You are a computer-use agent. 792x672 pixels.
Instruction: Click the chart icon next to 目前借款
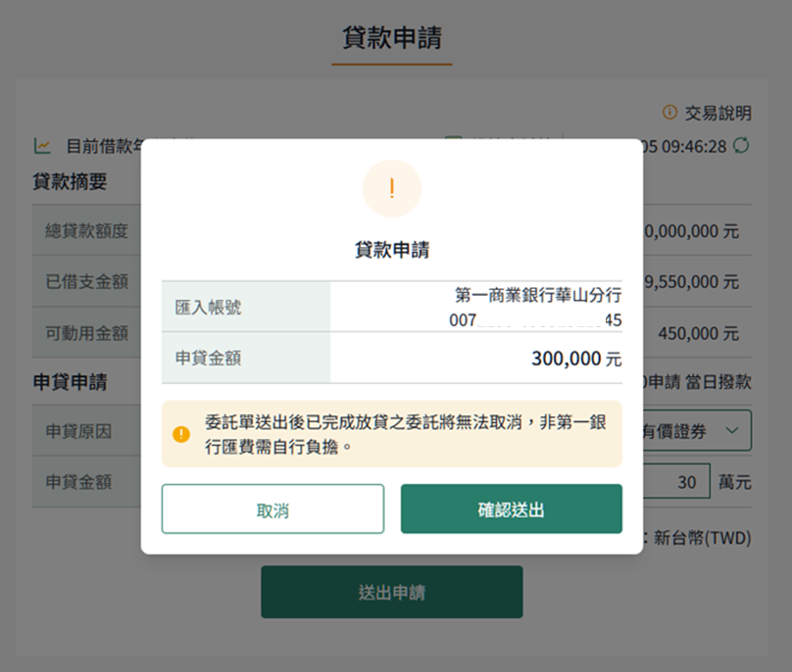(42, 146)
